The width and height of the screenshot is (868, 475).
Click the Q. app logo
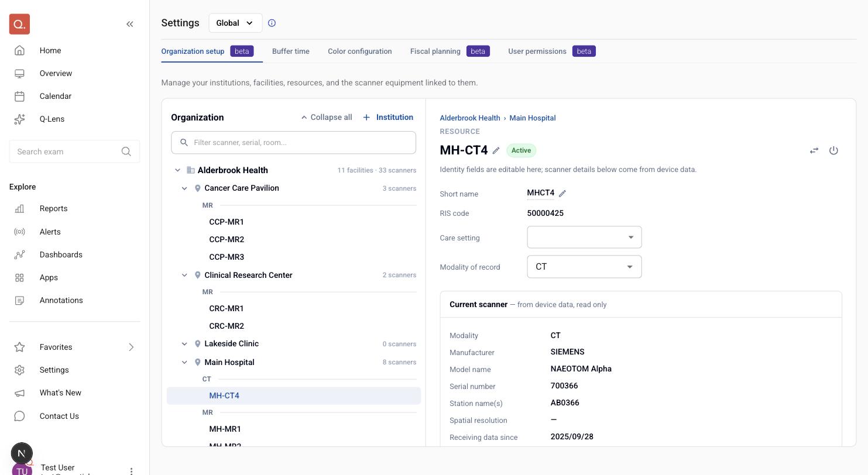19,24
